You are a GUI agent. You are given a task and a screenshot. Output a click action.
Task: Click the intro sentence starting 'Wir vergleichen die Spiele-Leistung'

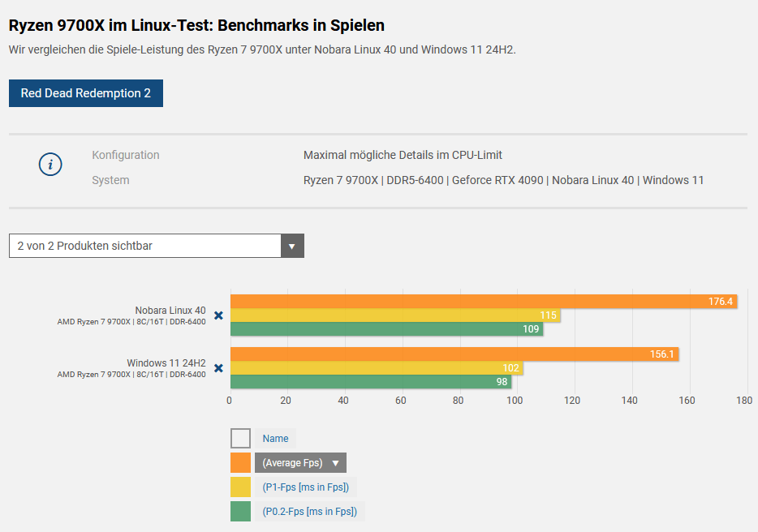point(262,49)
